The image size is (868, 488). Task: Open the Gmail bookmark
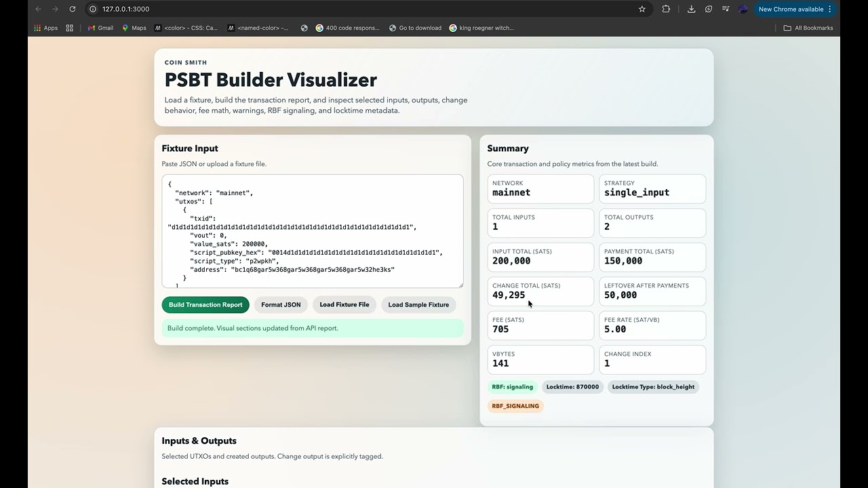(100, 28)
